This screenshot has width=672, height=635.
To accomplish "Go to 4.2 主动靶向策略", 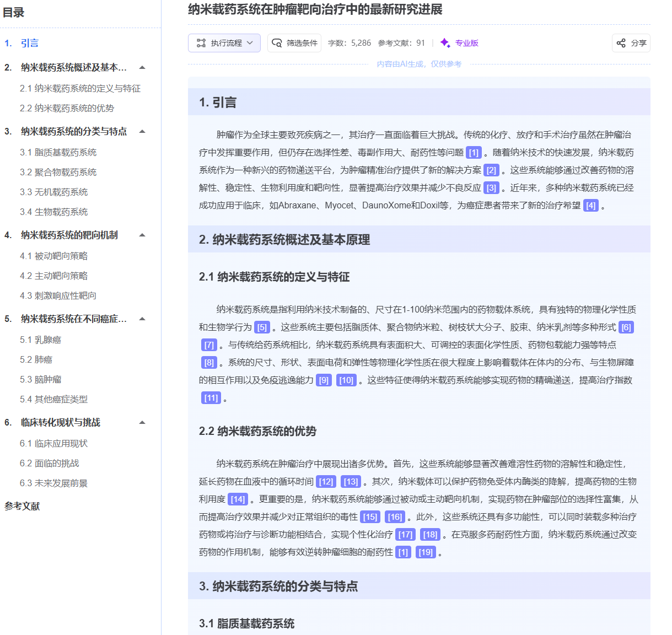I will pyautogui.click(x=54, y=276).
